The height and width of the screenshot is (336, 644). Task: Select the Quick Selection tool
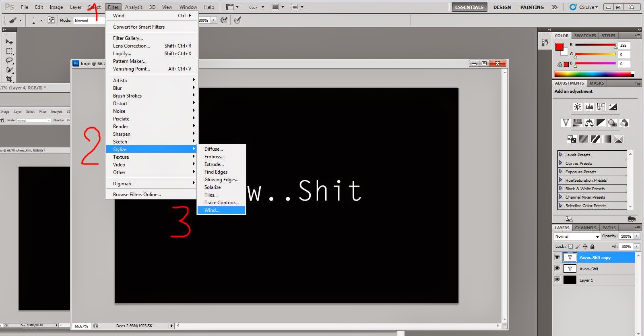(x=9, y=70)
